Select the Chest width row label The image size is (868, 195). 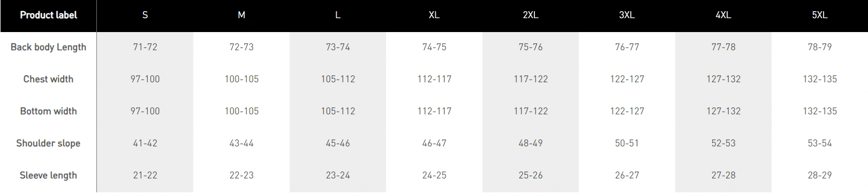pos(48,79)
